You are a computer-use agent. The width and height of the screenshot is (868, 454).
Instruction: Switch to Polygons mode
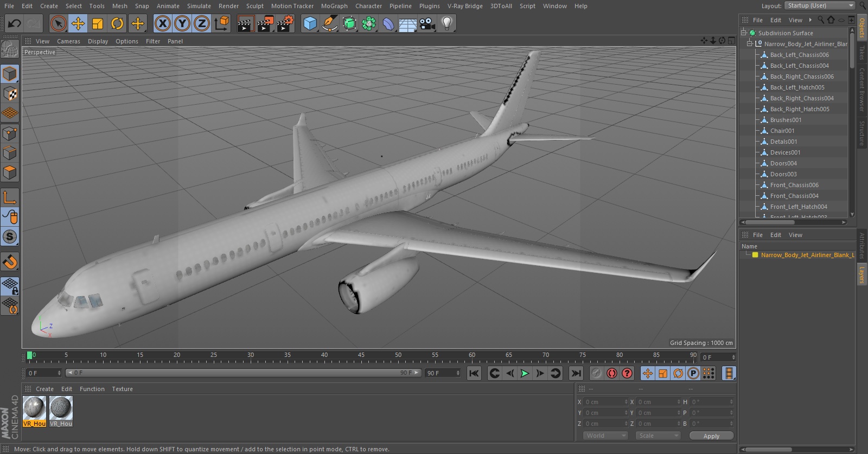pos(10,173)
